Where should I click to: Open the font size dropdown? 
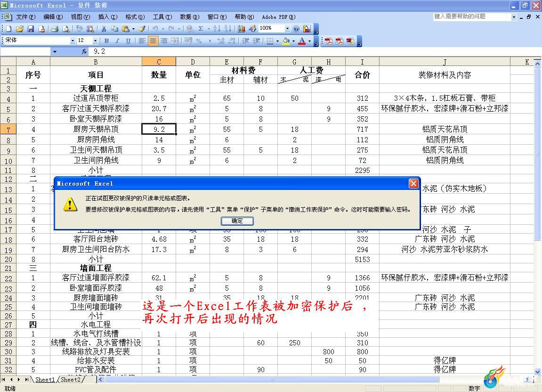coord(95,41)
